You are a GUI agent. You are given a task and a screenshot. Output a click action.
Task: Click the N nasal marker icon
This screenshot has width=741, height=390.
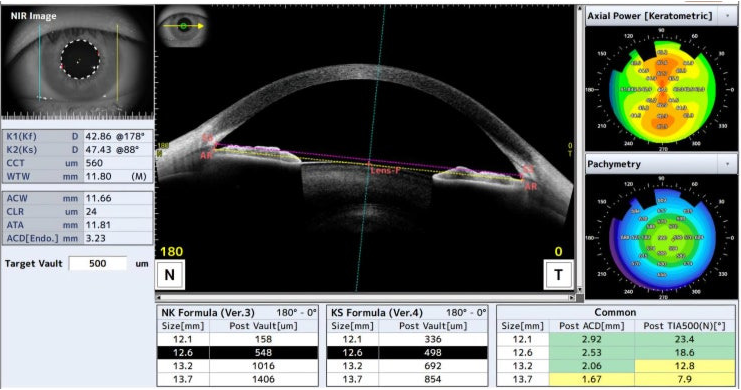(x=170, y=275)
